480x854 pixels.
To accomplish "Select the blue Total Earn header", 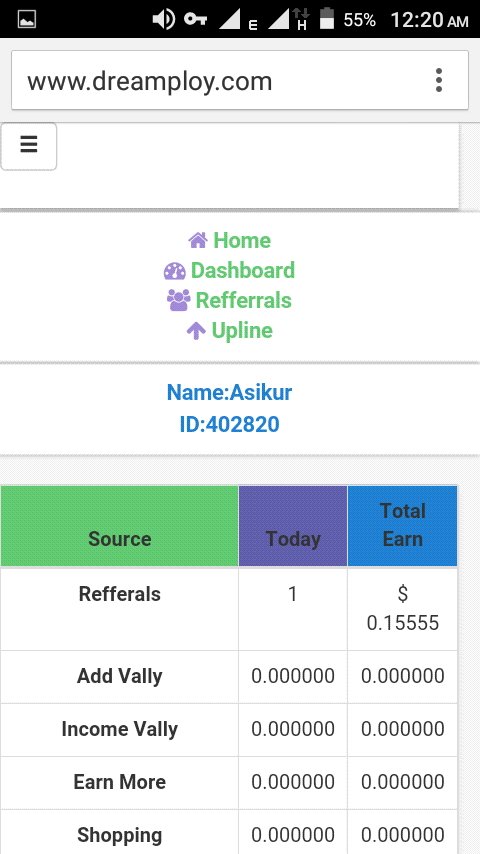I will click(403, 526).
